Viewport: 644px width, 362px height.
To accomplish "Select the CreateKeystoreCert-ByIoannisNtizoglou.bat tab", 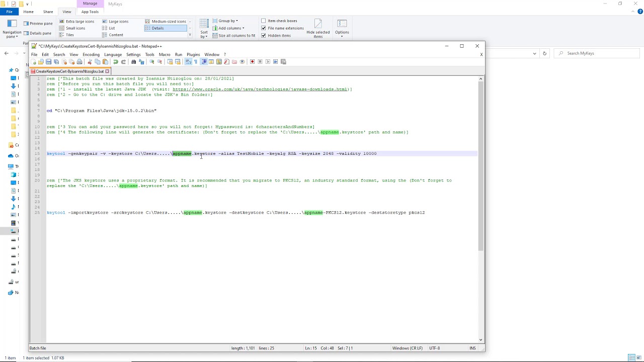I will click(69, 71).
